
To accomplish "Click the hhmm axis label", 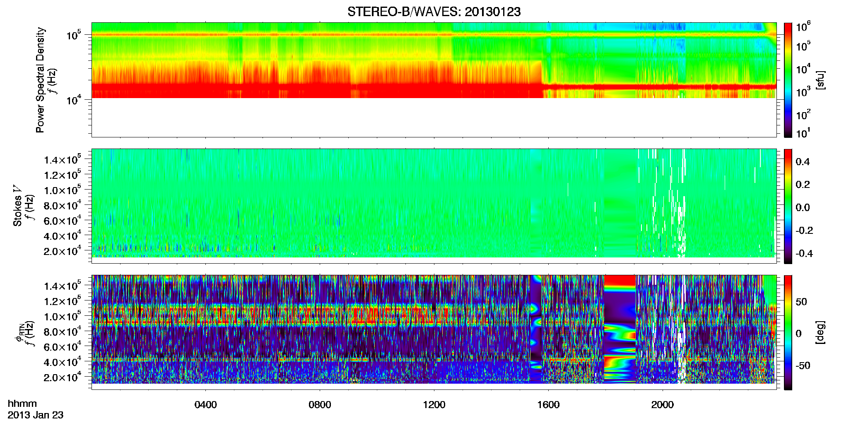I will (22, 404).
